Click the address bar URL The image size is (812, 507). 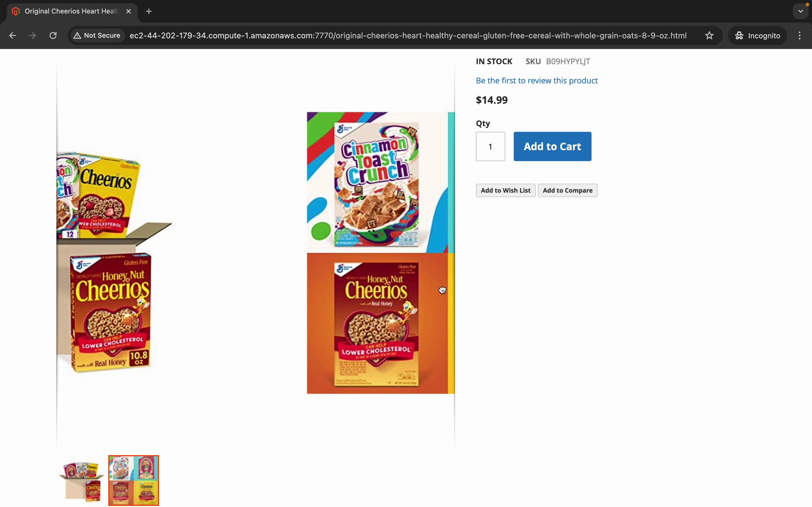[x=408, y=35]
